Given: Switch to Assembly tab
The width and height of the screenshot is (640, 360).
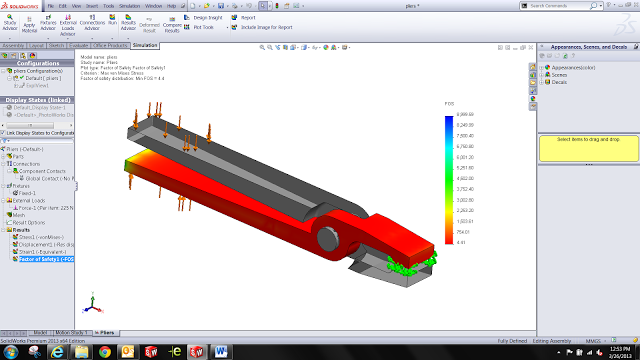Looking at the screenshot, I should [x=13, y=45].
